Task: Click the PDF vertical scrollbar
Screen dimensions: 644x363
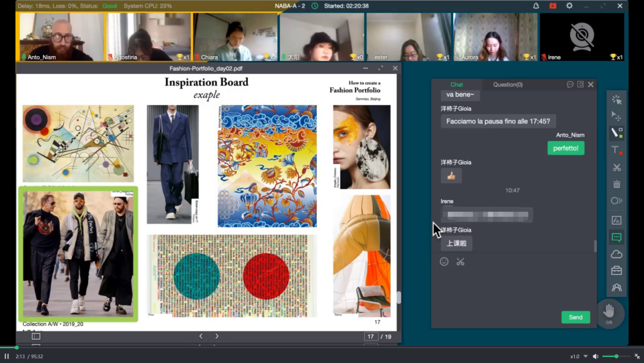Action: click(x=398, y=298)
